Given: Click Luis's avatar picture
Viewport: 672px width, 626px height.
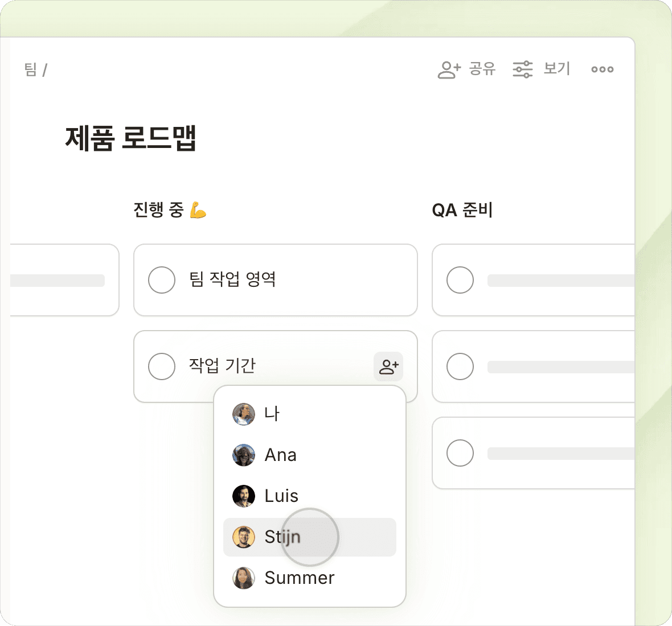Looking at the screenshot, I should click(x=244, y=496).
